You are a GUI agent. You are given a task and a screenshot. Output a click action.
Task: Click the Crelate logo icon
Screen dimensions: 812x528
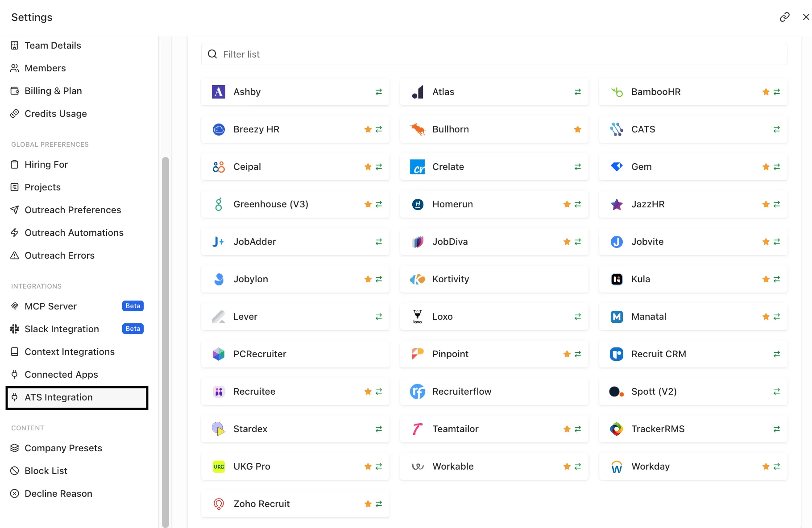click(418, 167)
